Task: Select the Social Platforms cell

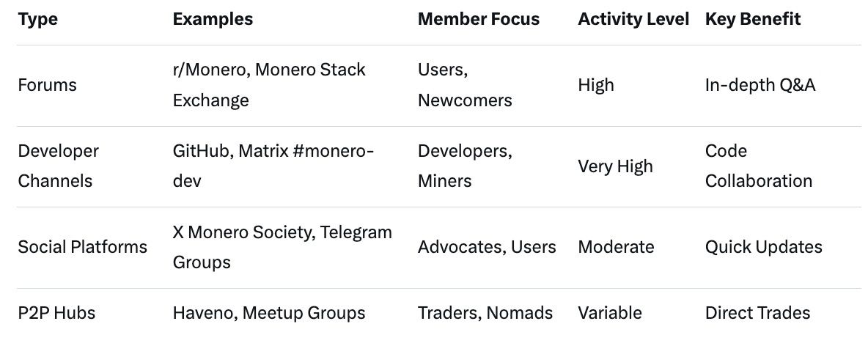Action: (82, 247)
